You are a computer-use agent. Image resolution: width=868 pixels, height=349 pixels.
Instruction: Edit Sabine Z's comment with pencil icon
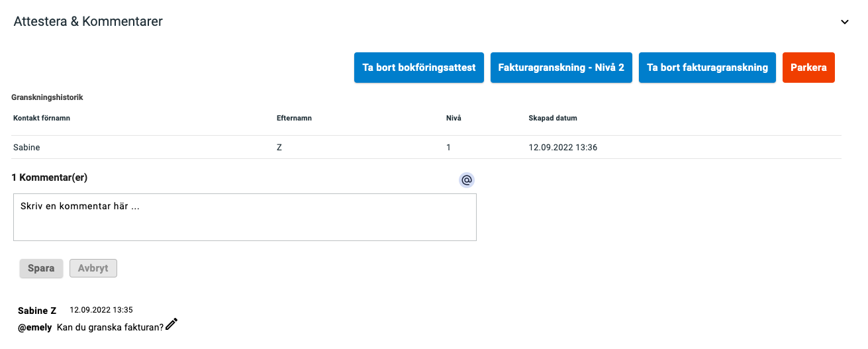(172, 324)
